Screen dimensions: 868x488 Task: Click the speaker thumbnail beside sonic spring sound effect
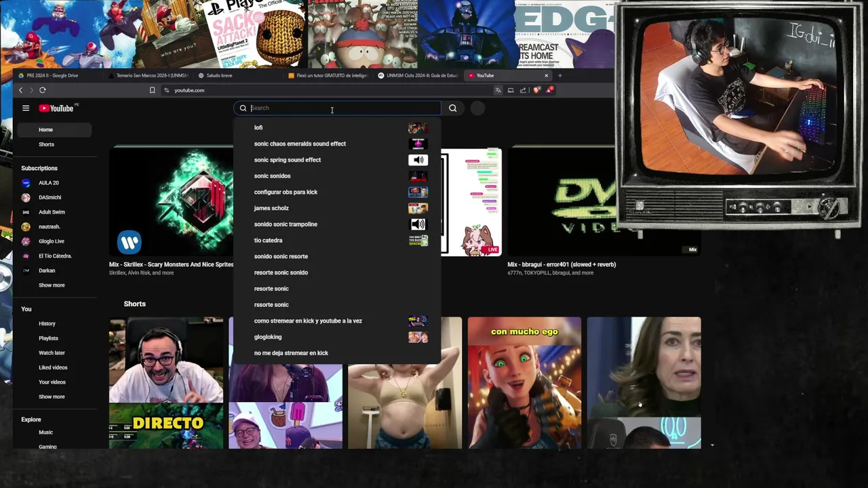tap(418, 160)
